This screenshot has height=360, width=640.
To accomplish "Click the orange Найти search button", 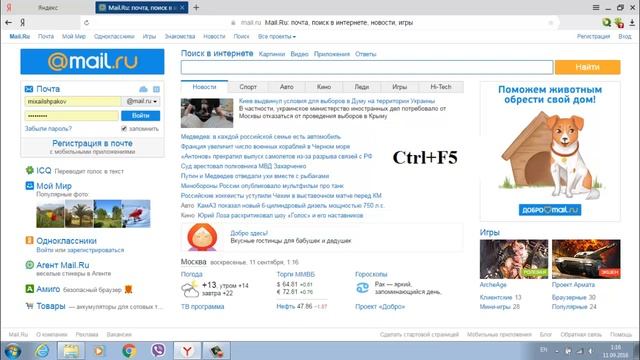I will tap(588, 67).
